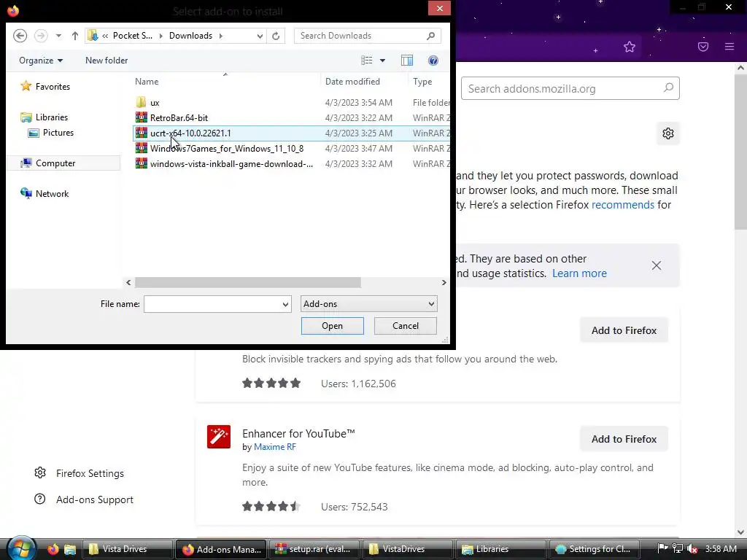The height and width of the screenshot is (560, 747).
Task: Open the Firefox hamburger menu
Action: [x=729, y=47]
